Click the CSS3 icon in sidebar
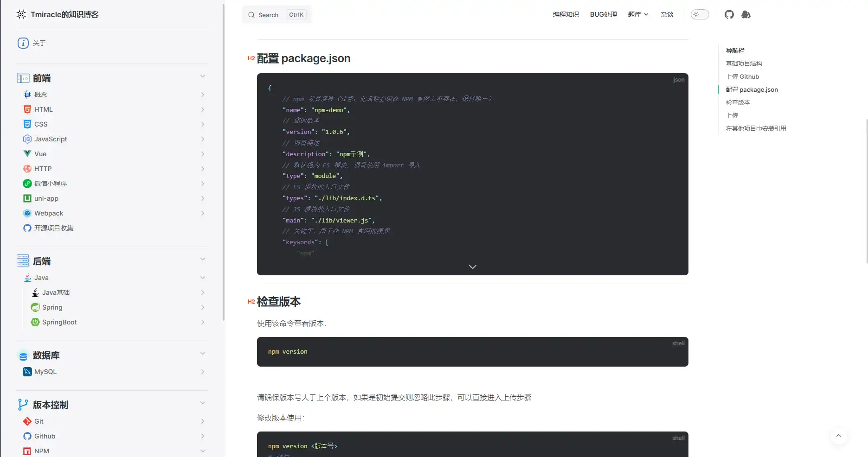This screenshot has height=457, width=868. point(27,124)
